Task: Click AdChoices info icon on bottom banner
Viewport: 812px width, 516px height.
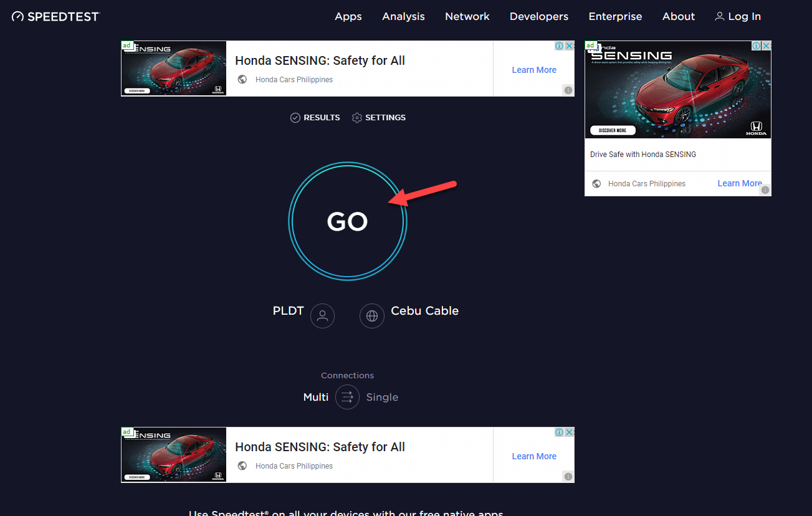Action: coord(560,432)
